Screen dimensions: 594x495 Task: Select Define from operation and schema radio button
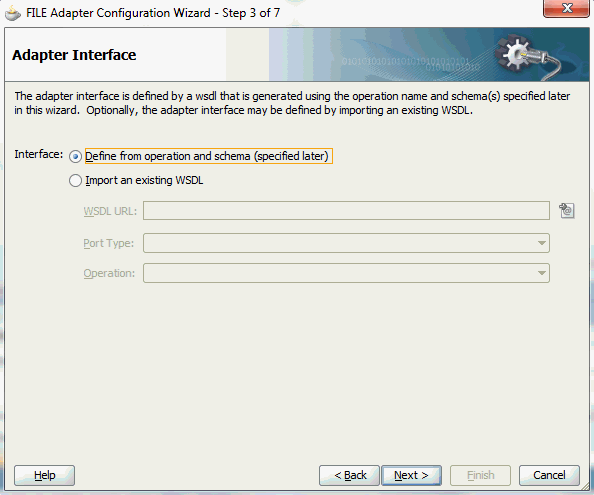pyautogui.click(x=75, y=156)
